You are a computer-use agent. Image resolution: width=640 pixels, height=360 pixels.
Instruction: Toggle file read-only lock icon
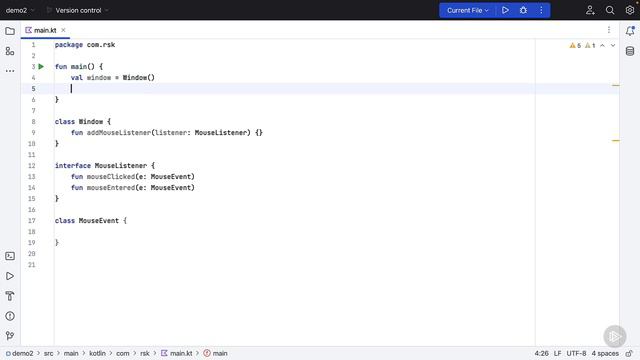coord(629,353)
